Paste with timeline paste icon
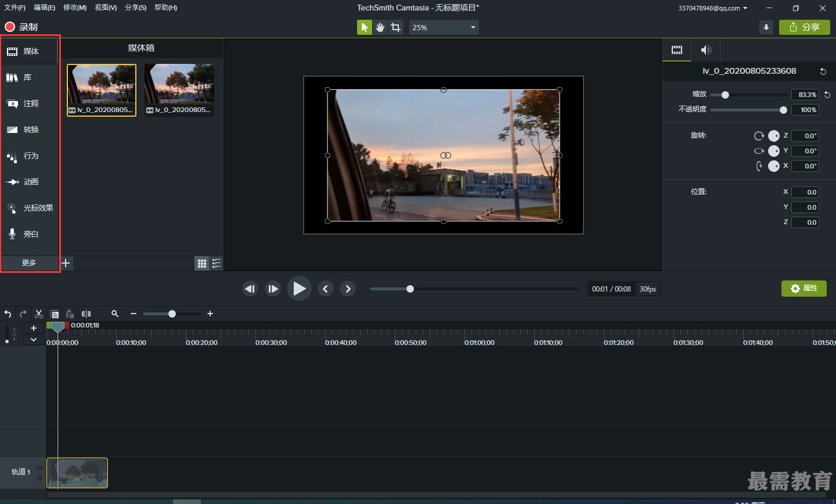This screenshot has width=836, height=504. (x=70, y=314)
